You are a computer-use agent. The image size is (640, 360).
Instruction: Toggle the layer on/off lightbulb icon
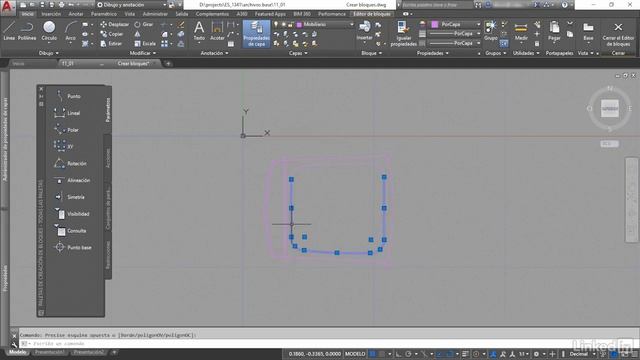click(276, 24)
